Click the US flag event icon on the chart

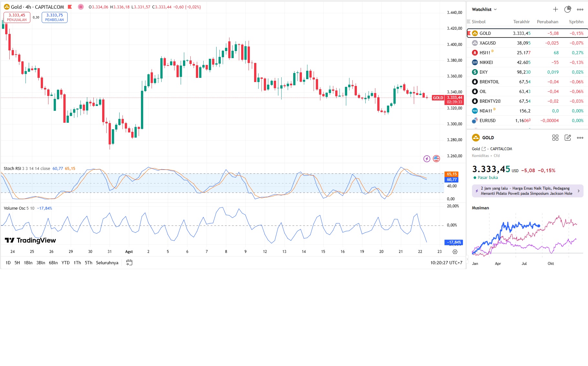[x=436, y=159]
